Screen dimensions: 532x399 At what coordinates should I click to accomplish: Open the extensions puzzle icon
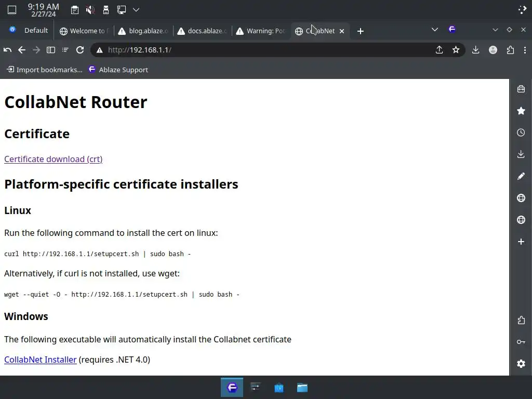coord(510,50)
